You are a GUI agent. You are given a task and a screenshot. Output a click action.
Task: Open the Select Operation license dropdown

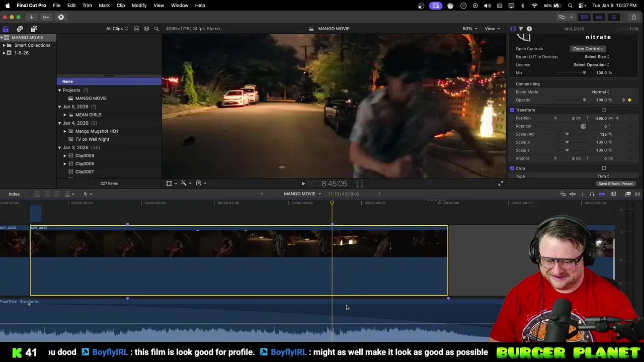coord(591,65)
